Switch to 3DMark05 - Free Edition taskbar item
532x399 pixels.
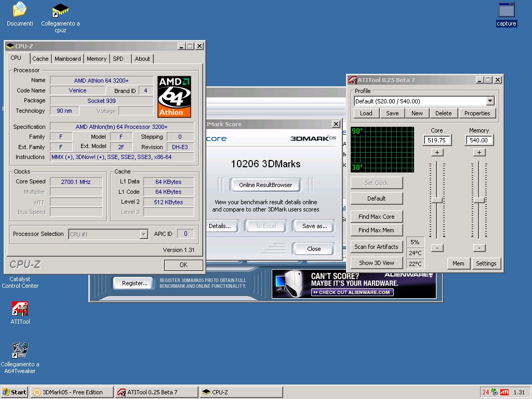72,392
